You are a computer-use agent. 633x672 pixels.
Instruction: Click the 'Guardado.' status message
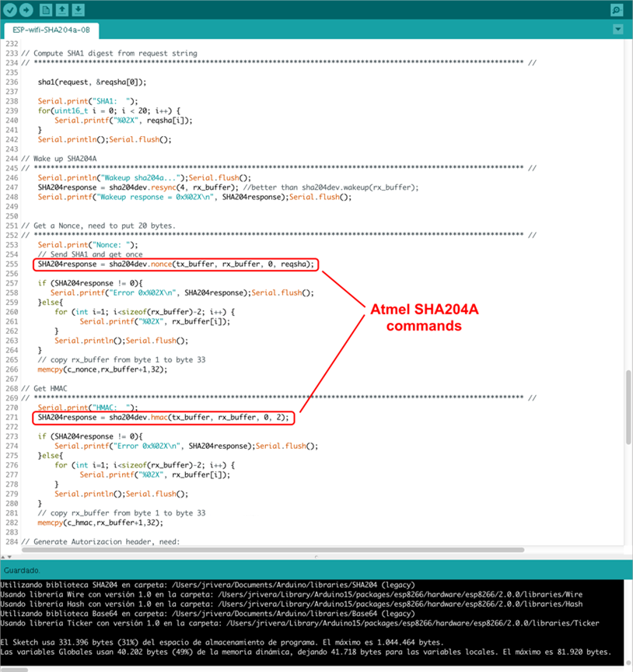[x=23, y=570]
